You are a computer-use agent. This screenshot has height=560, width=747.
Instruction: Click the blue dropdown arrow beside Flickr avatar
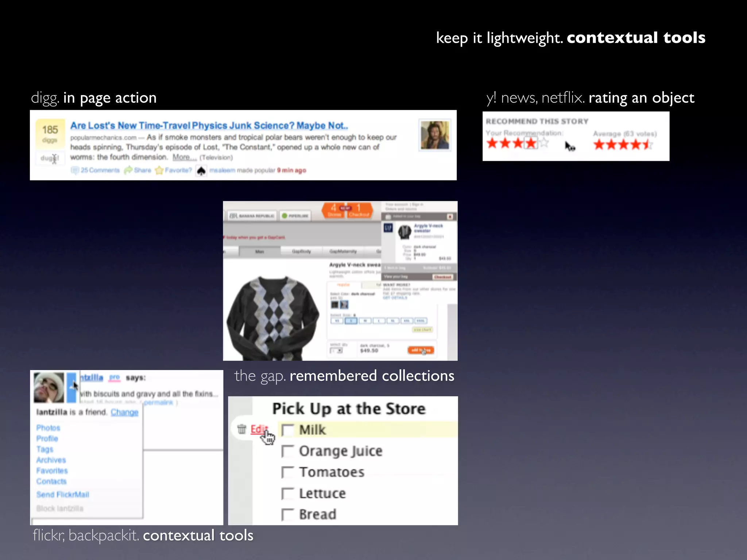[71, 387]
